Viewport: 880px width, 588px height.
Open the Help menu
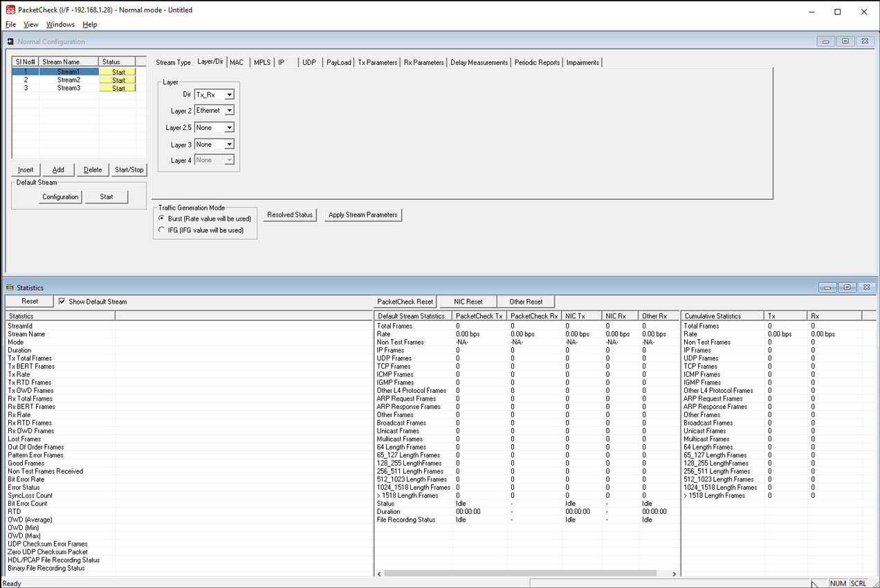90,24
